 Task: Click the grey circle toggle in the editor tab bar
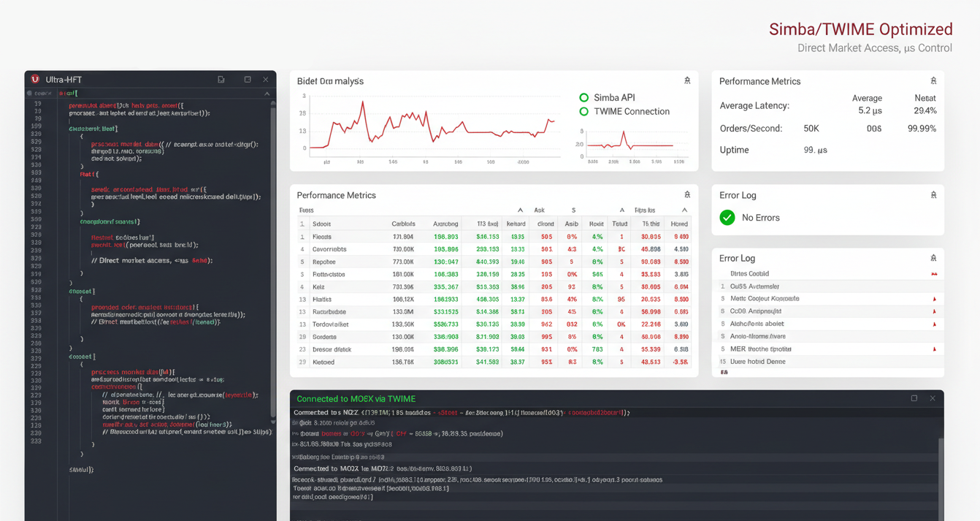pos(30,94)
